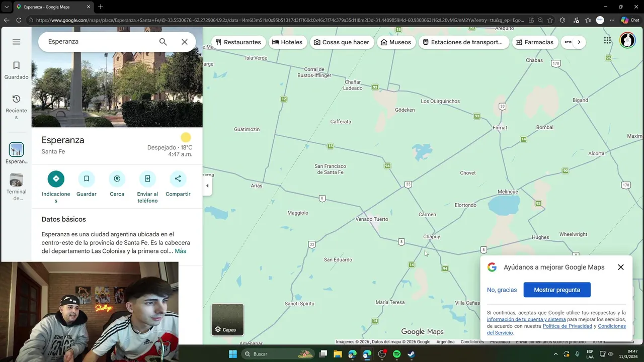Filter map by Farmacias

click(534, 42)
